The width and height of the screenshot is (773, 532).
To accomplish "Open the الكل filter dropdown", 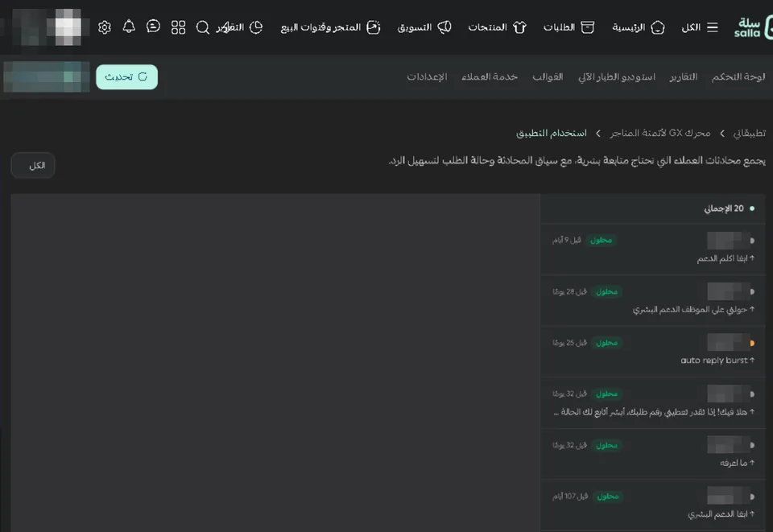I will pyautogui.click(x=33, y=165).
